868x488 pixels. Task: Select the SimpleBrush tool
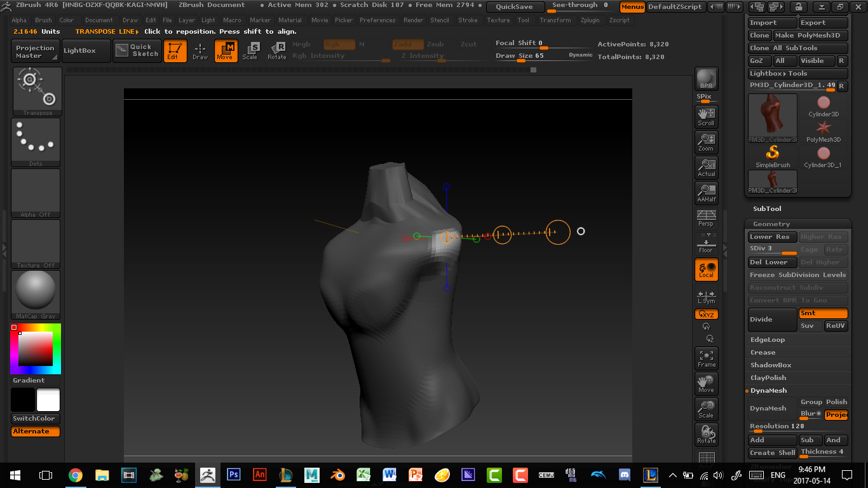(773, 157)
